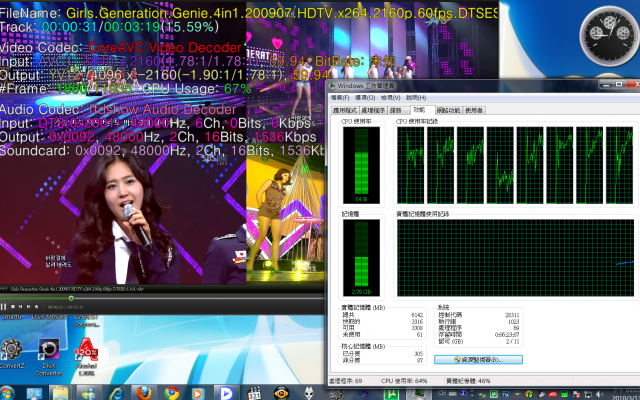Image resolution: width=640 pixels, height=400 pixels.
Task: Click the Windows Start orb
Action: (7, 393)
